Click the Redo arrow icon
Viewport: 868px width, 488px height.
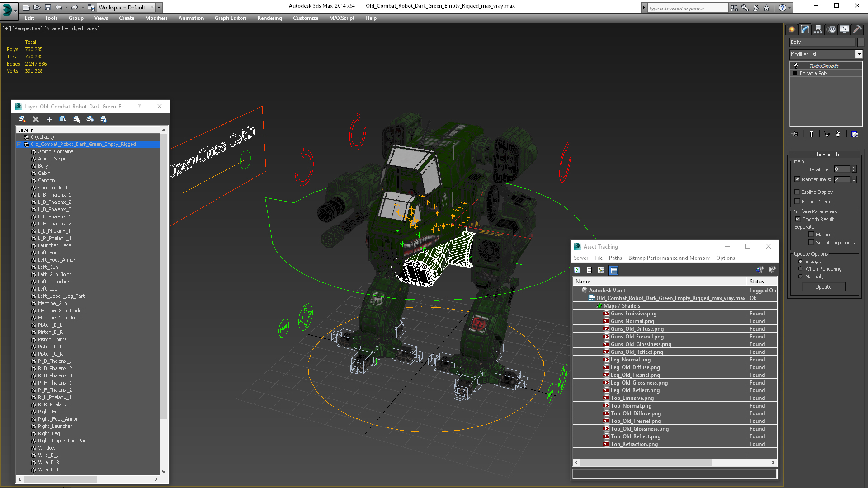pos(75,8)
